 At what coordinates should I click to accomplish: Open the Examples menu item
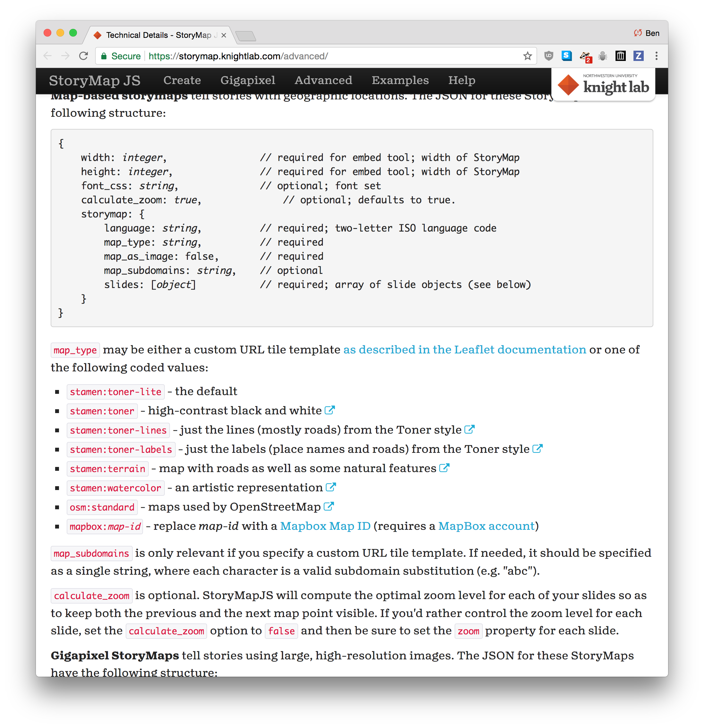tap(400, 80)
